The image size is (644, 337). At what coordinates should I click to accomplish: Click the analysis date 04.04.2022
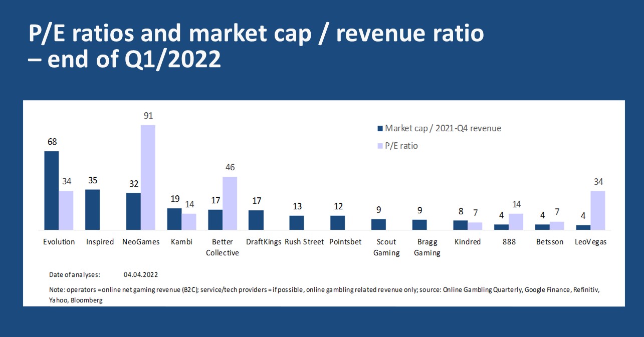[x=141, y=275]
